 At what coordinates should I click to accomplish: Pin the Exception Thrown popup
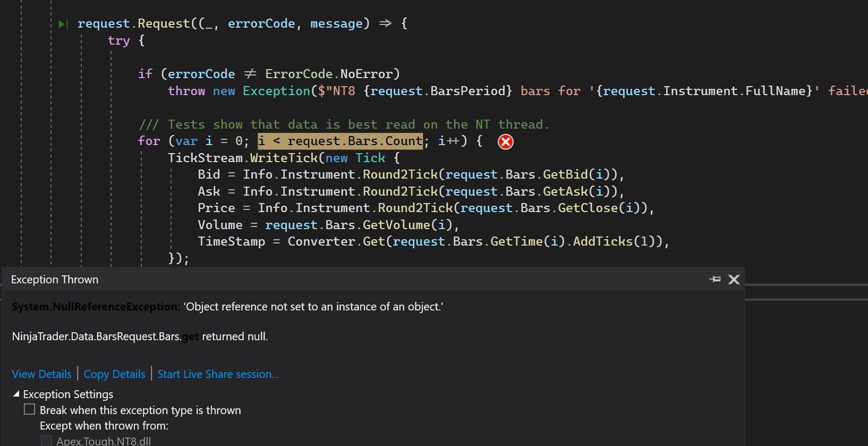pyautogui.click(x=715, y=279)
